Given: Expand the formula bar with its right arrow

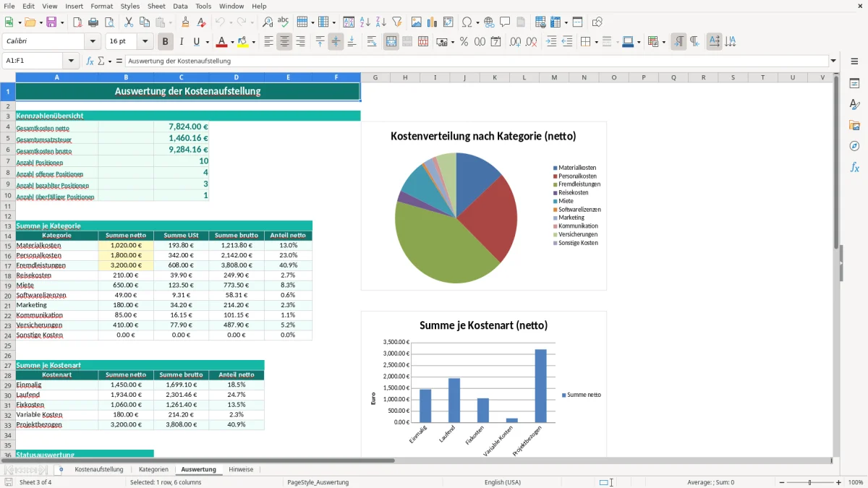Looking at the screenshot, I should [833, 61].
